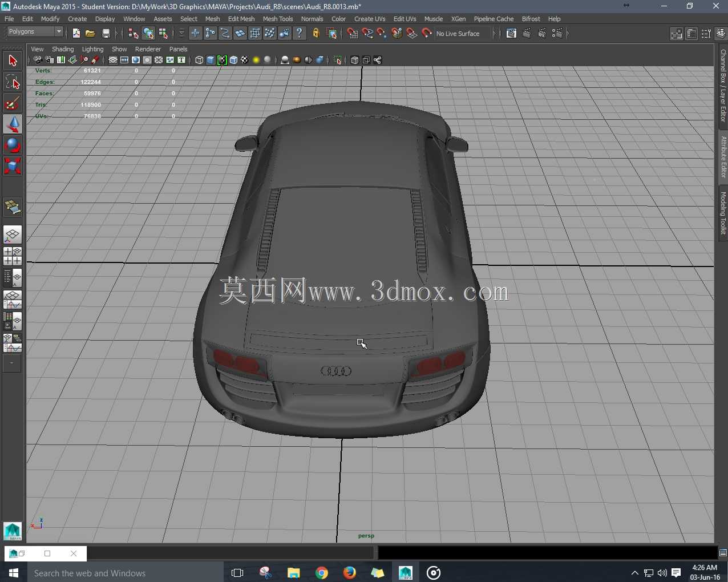Toggle smooth shade all in viewport
The image size is (728, 582).
click(x=211, y=60)
